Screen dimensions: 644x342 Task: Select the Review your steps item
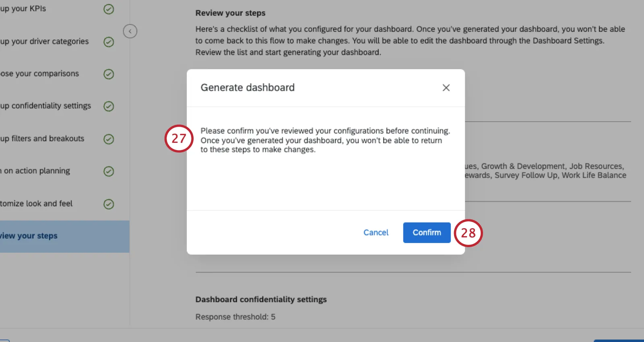65,236
